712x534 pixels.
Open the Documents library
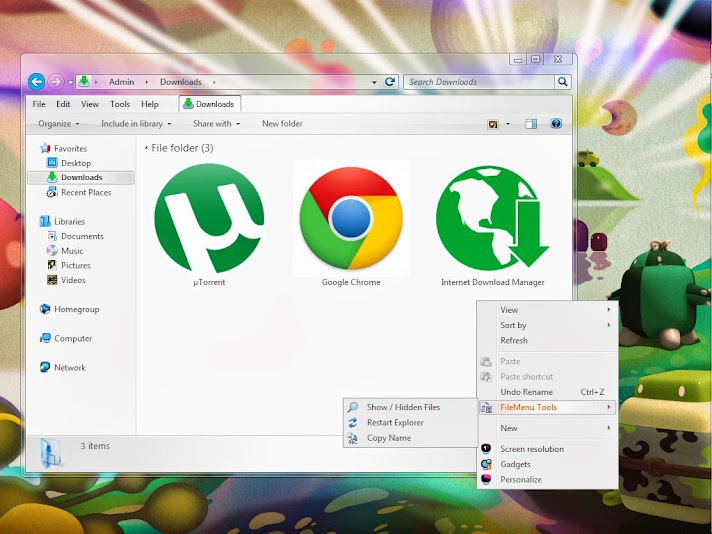82,236
